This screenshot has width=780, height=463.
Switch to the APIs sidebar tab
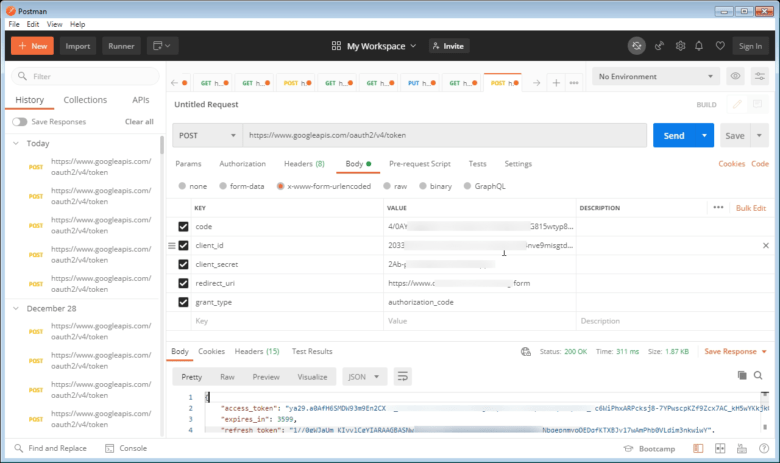(x=141, y=99)
